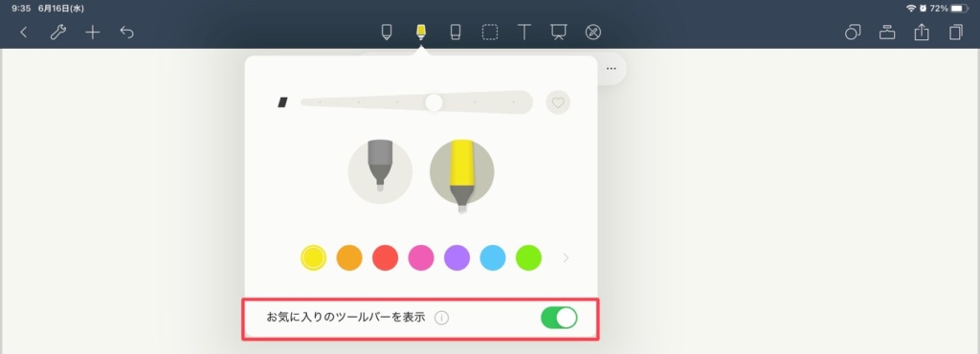The width and height of the screenshot is (980, 354).
Task: Open the presentation screen tool
Action: click(559, 33)
